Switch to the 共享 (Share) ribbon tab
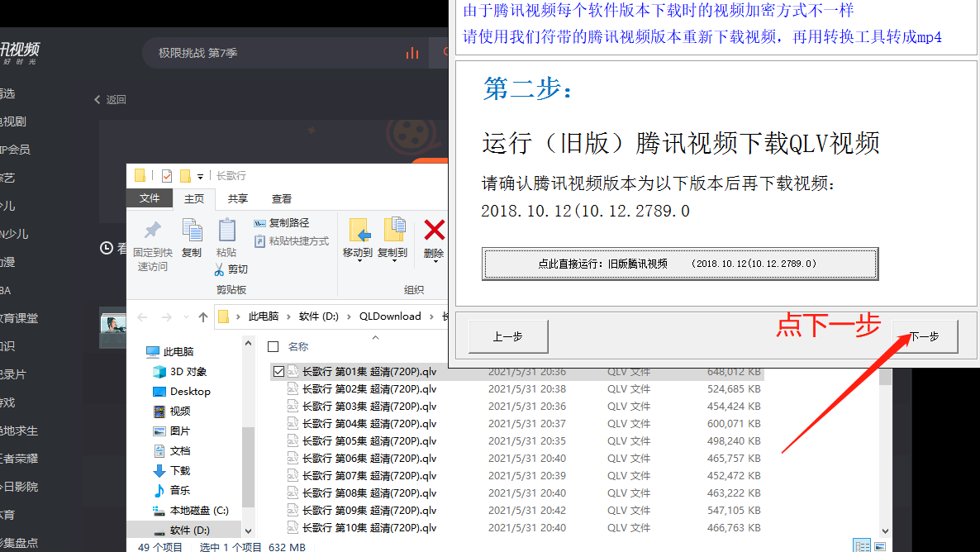The image size is (980, 552). coord(237,199)
